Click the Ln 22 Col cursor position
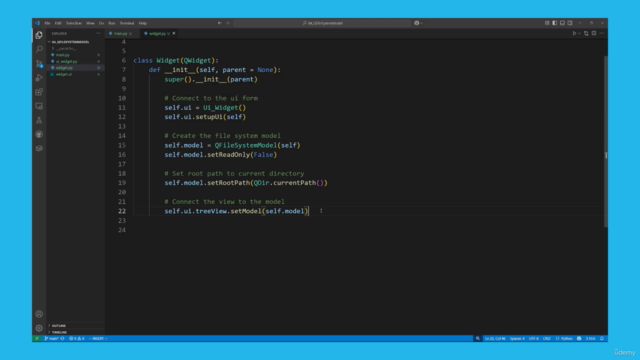640x360 pixels. point(495,338)
